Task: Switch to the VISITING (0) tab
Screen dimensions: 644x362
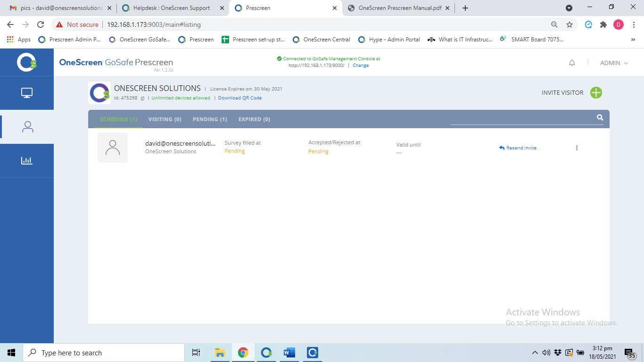Action: click(x=165, y=119)
